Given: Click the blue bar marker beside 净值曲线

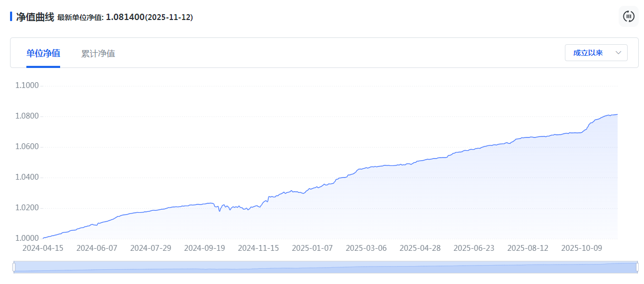Looking at the screenshot, I should pos(11,17).
